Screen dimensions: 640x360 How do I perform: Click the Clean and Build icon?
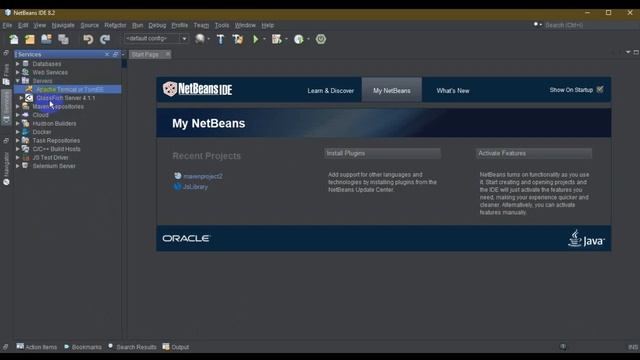[x=238, y=39]
